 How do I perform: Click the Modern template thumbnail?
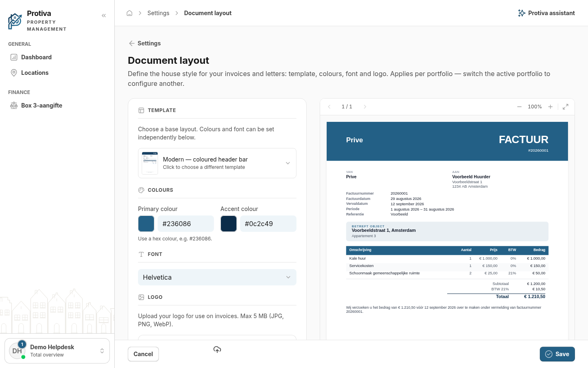pyautogui.click(x=150, y=163)
